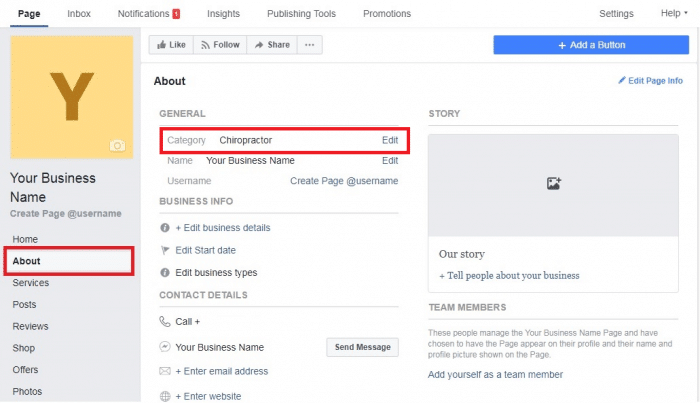Open the Promotions tab
This screenshot has width=700, height=403.
click(x=387, y=14)
